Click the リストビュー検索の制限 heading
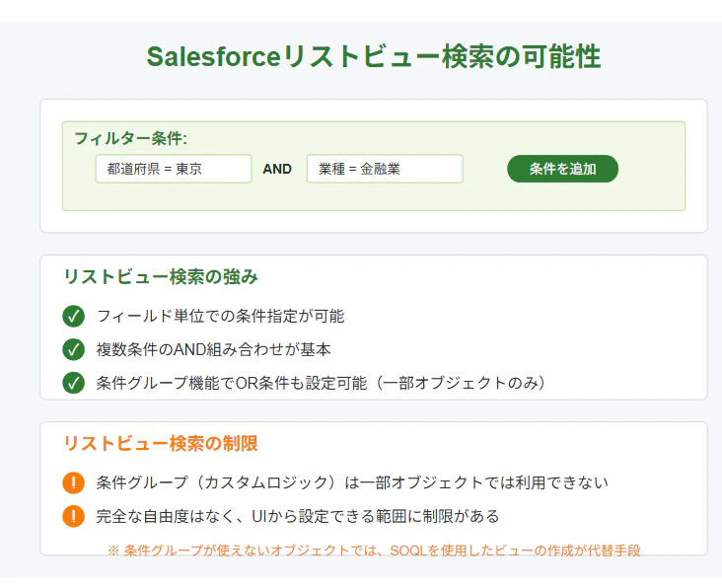Viewport: 722px width, 588px height. tap(161, 443)
